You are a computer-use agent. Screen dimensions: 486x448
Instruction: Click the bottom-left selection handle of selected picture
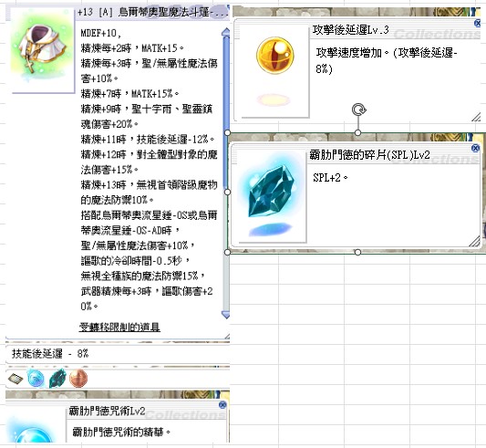click(x=227, y=252)
